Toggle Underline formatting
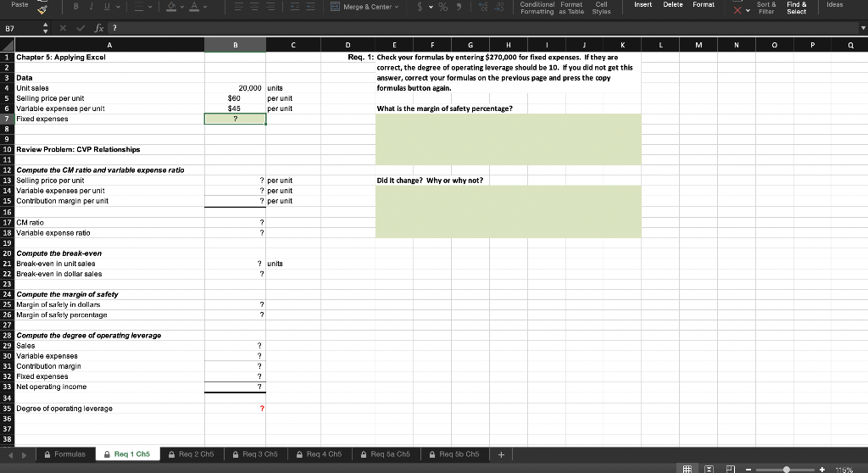The height and width of the screenshot is (473, 868). [106, 7]
